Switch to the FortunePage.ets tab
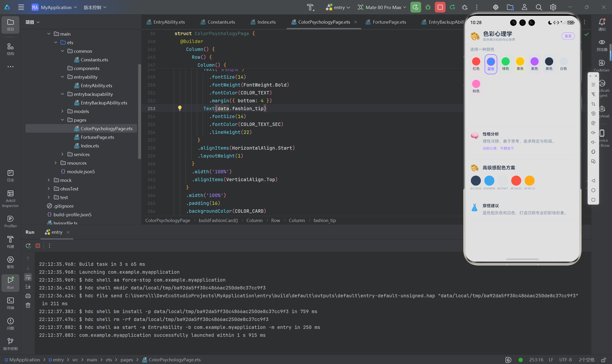 tap(386, 22)
